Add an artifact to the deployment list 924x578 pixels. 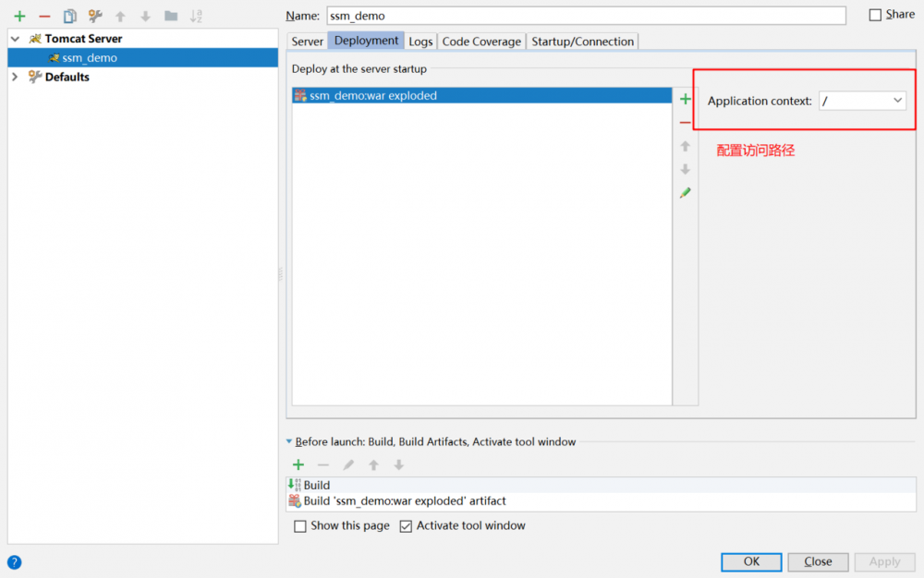pyautogui.click(x=686, y=99)
